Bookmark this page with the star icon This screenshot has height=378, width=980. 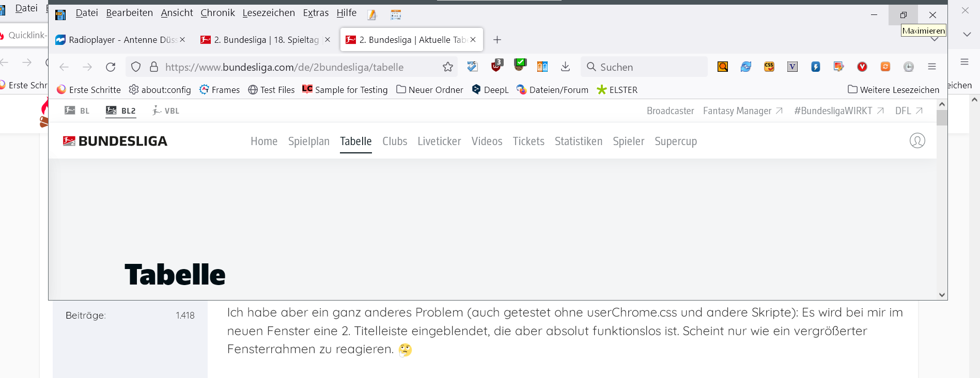(x=448, y=67)
